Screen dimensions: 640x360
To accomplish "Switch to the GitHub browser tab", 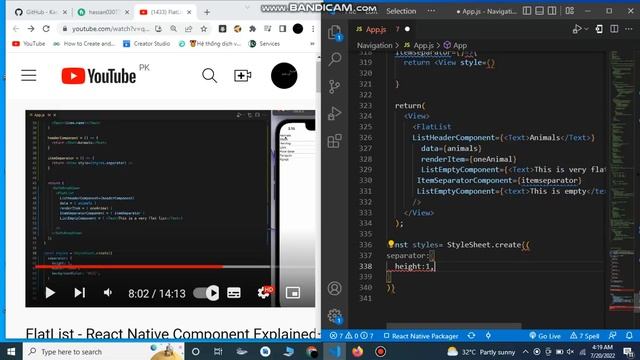I will [41, 12].
